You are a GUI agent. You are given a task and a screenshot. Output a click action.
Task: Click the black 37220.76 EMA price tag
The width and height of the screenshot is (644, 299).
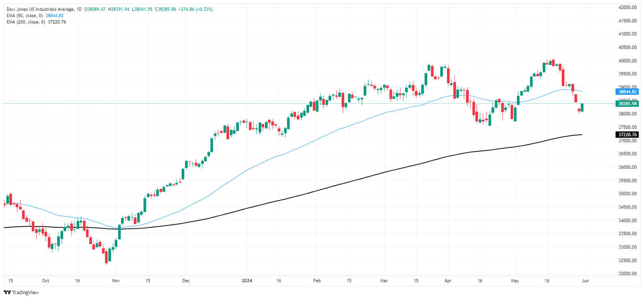tap(627, 134)
